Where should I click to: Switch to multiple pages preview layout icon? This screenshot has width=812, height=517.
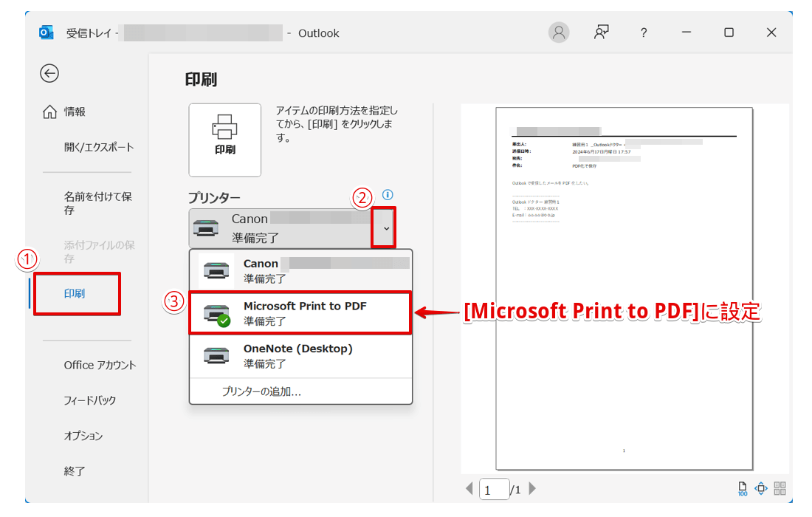[x=781, y=488]
